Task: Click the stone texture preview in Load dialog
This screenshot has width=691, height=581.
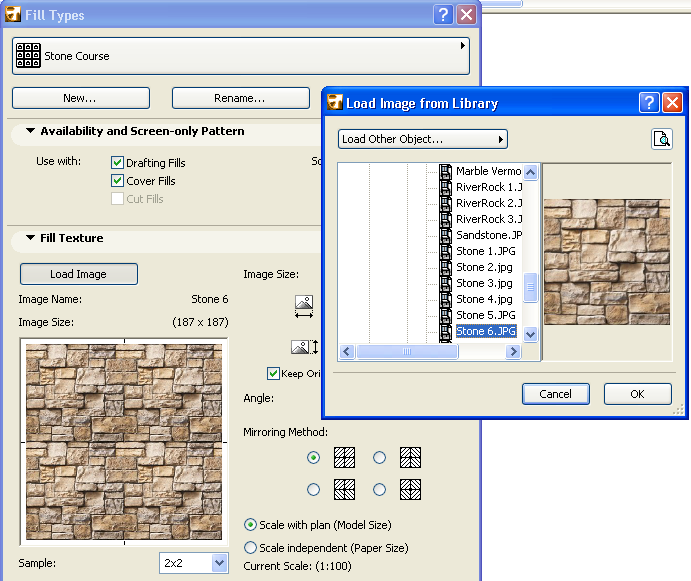Action: (x=607, y=262)
